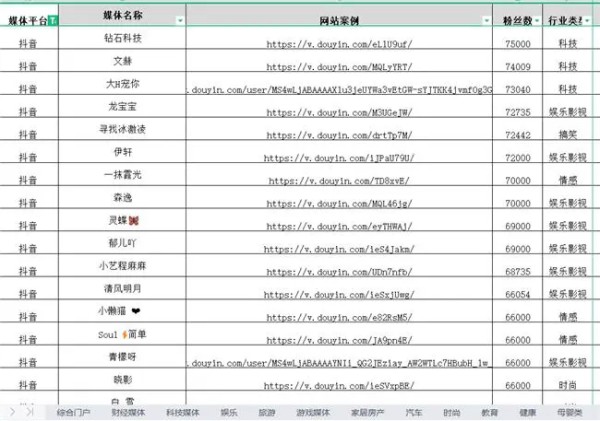Open the 粉丝数 column filter dropdown
This screenshot has height=421, width=600.
click(x=537, y=21)
